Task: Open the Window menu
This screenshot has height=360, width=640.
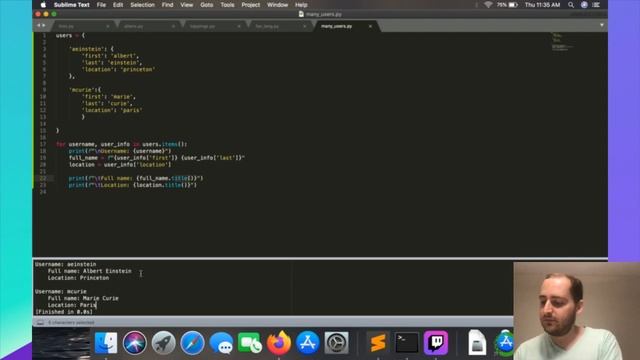Action: click(278, 5)
